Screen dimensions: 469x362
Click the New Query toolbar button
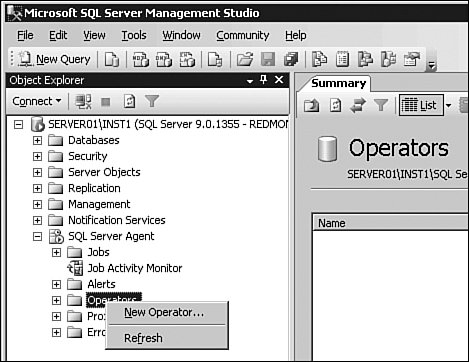pos(54,59)
